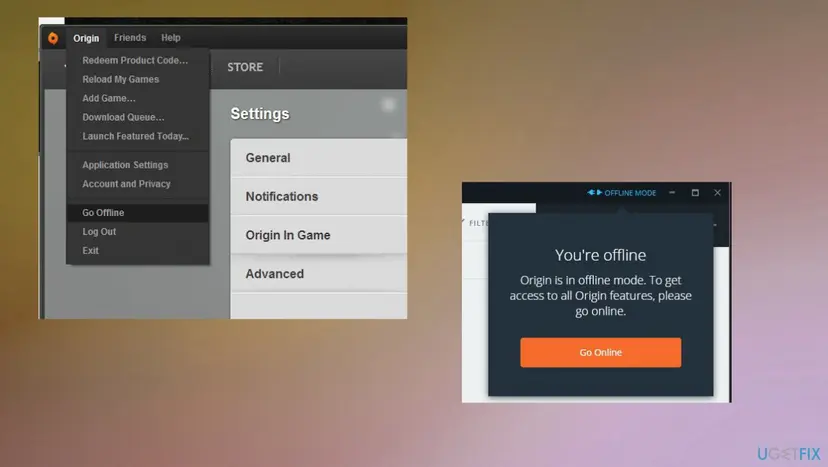Screen dimensions: 828x467
Task: Switch to the STORE tab
Action: [x=245, y=67]
